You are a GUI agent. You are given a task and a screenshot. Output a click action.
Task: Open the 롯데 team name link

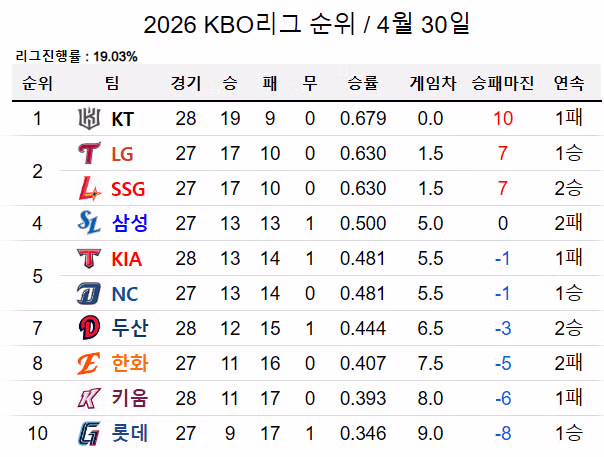(130, 433)
